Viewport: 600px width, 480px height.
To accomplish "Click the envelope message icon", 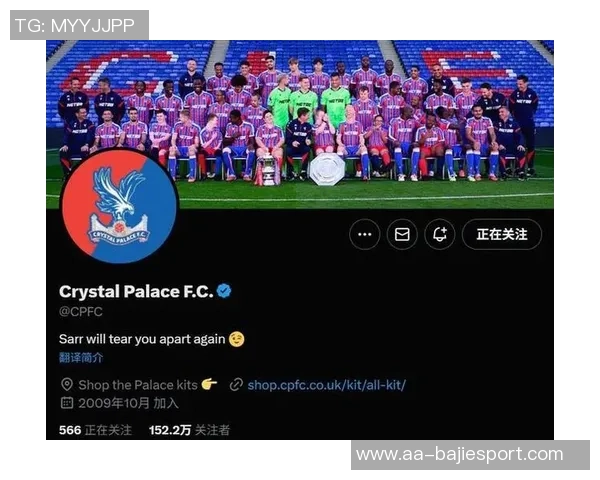I will pos(402,234).
